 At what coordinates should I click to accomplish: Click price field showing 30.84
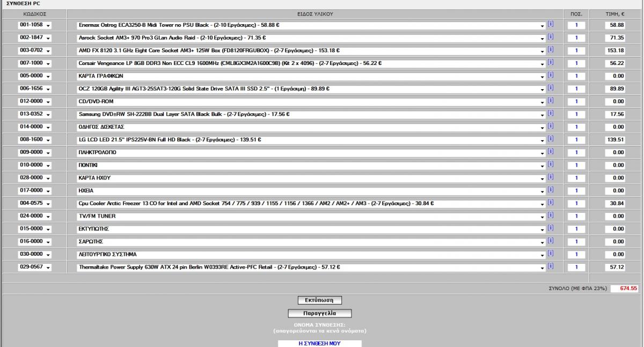(614, 204)
